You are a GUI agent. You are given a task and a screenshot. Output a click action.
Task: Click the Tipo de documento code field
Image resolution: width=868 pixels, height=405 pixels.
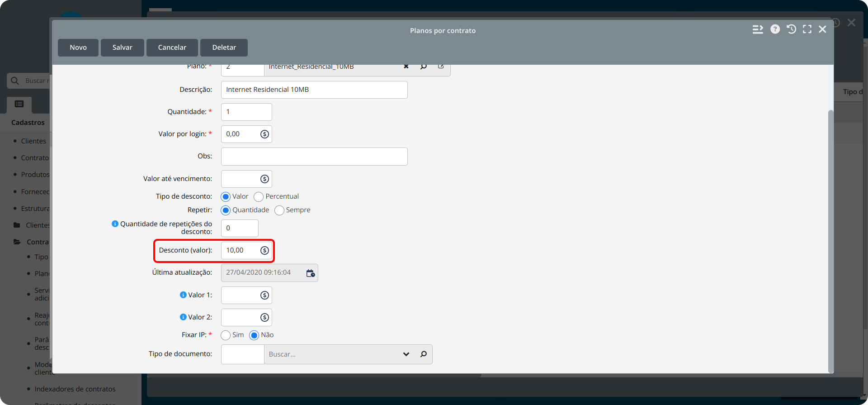coord(243,354)
